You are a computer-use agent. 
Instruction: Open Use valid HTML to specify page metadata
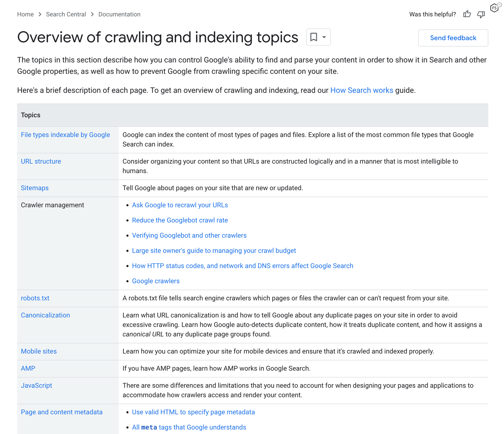coord(193,412)
